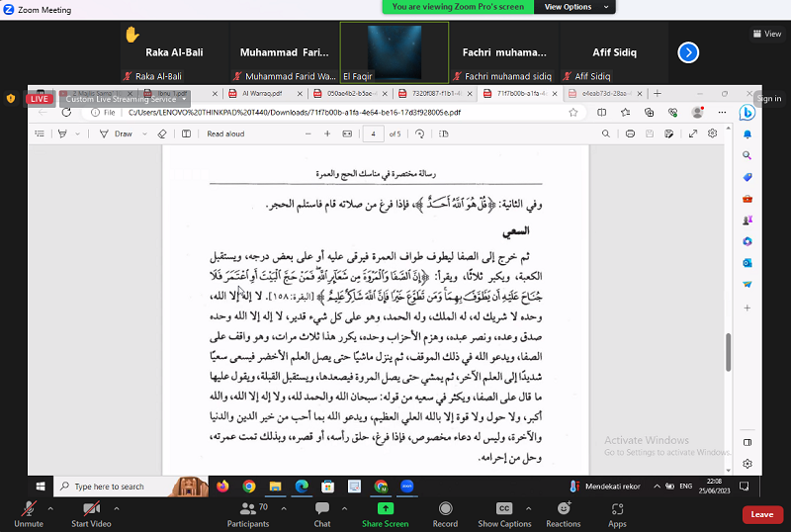This screenshot has width=791, height=532.
Task: Leave the Zoom meeting
Action: tap(761, 514)
